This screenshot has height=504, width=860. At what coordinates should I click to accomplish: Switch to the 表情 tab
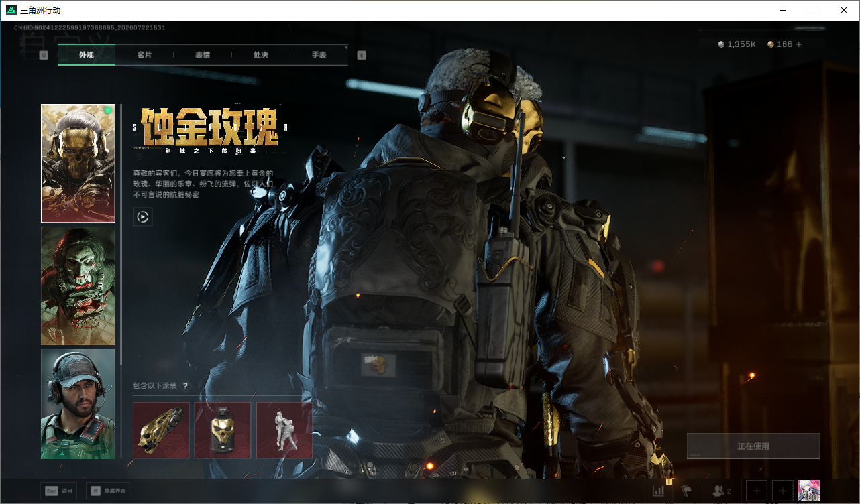203,55
